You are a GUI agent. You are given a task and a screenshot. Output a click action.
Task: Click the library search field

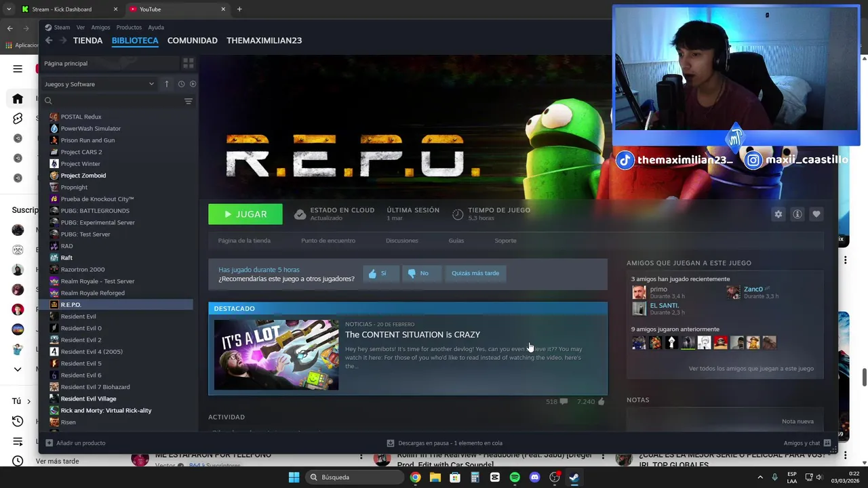click(112, 101)
